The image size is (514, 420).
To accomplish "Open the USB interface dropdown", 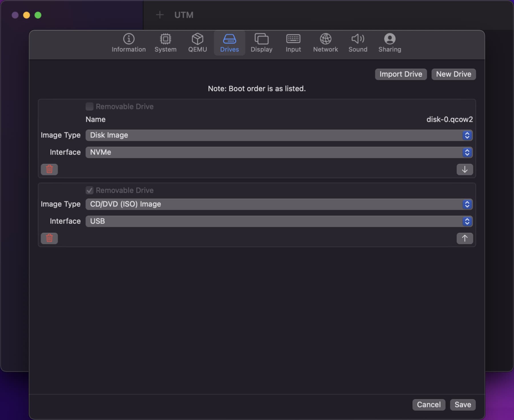I will click(279, 221).
